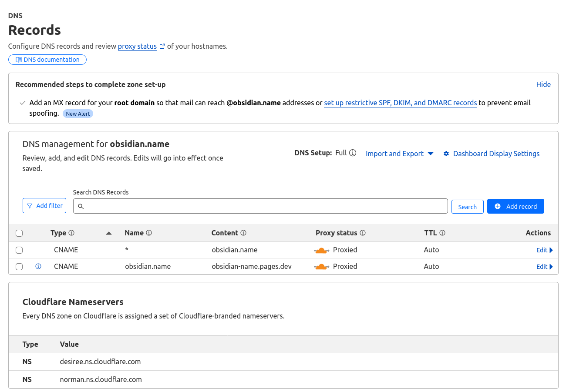
Task: Check the wildcard * CNAME record checkbox
Action: (x=19, y=250)
